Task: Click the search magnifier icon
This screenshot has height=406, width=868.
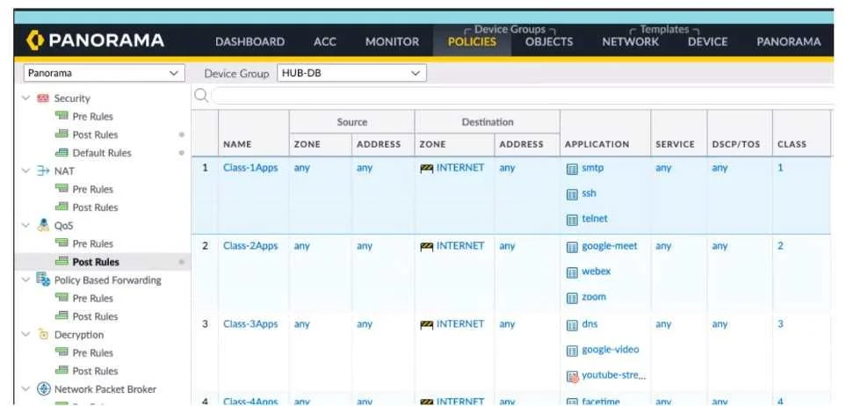Action: click(x=201, y=96)
